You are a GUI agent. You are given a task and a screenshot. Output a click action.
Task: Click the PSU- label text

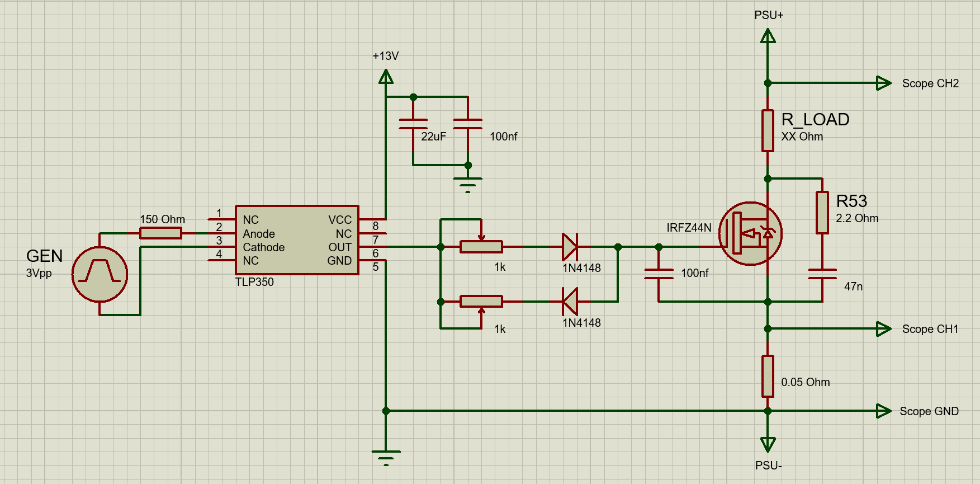point(768,466)
